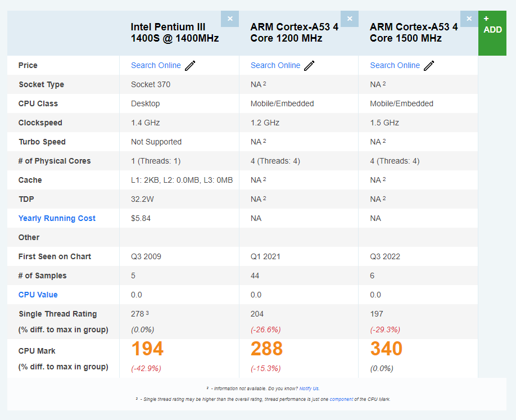The image size is (516, 420).
Task: Click the single thread rating 204
Action: 257,314
